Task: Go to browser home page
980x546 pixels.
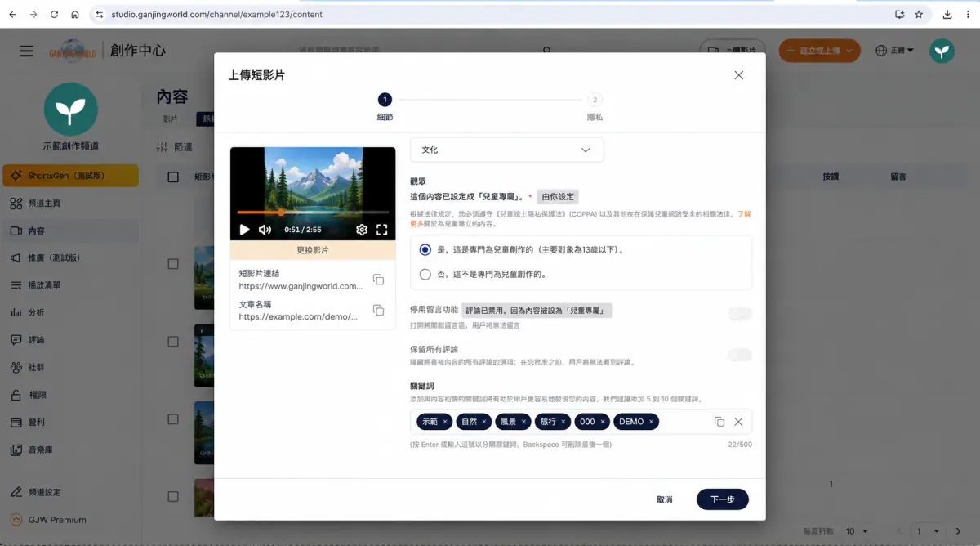Action: point(75,14)
